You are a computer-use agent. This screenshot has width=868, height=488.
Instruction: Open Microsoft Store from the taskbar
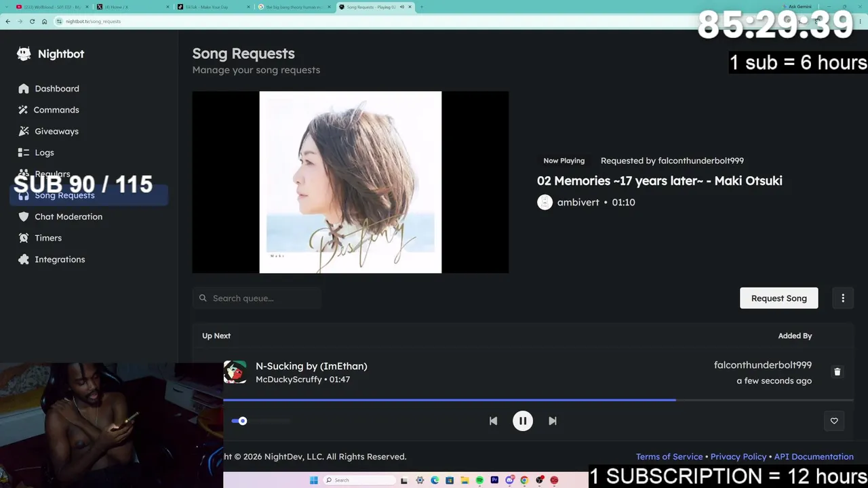[x=450, y=481]
